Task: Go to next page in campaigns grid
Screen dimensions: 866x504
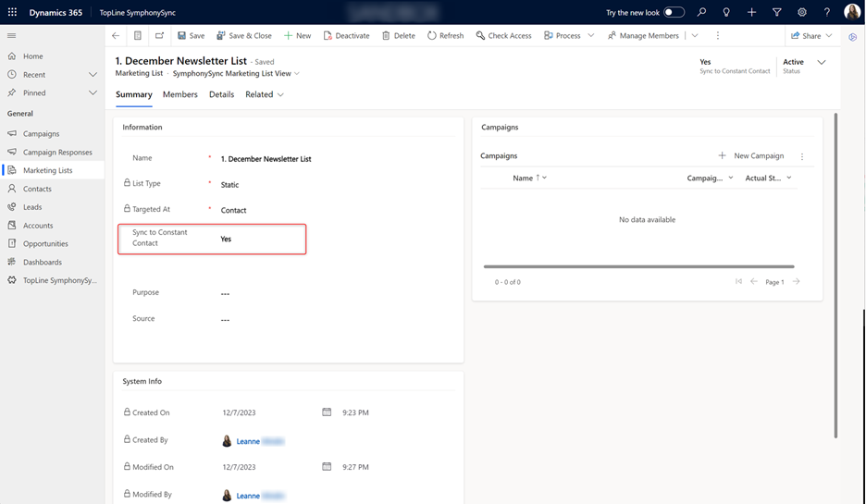Action: (797, 281)
